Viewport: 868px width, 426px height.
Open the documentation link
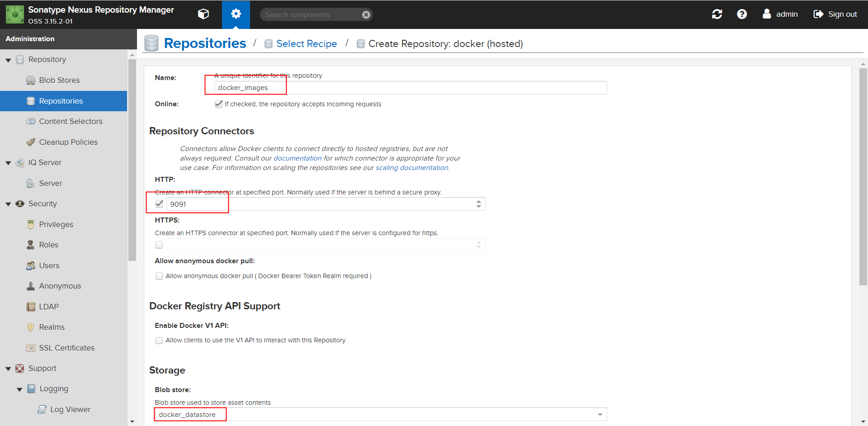297,158
